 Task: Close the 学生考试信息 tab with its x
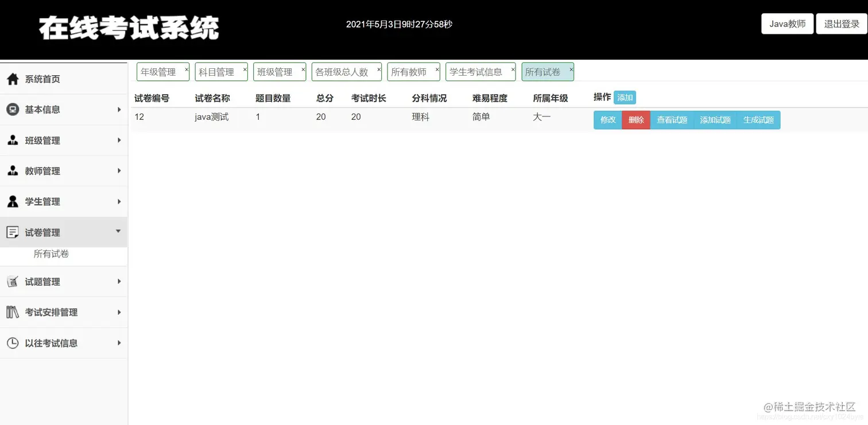click(513, 69)
